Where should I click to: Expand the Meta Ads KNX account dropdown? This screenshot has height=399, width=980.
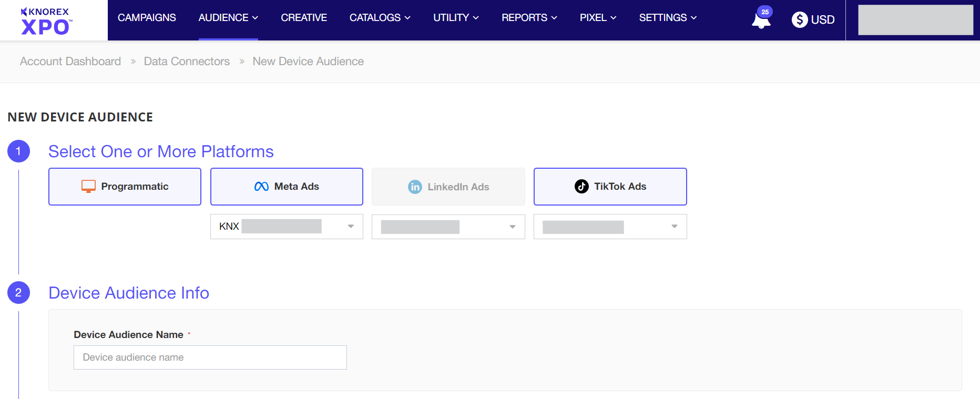coord(350,227)
